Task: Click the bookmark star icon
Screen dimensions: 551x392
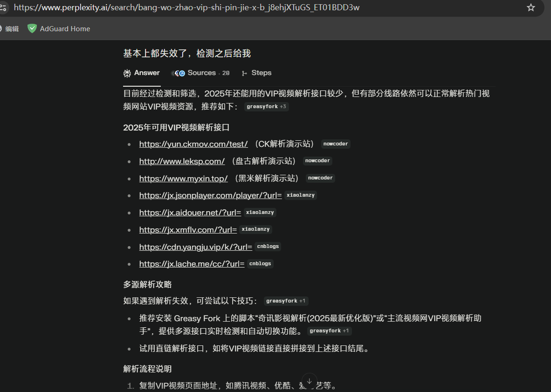Action: click(x=530, y=7)
